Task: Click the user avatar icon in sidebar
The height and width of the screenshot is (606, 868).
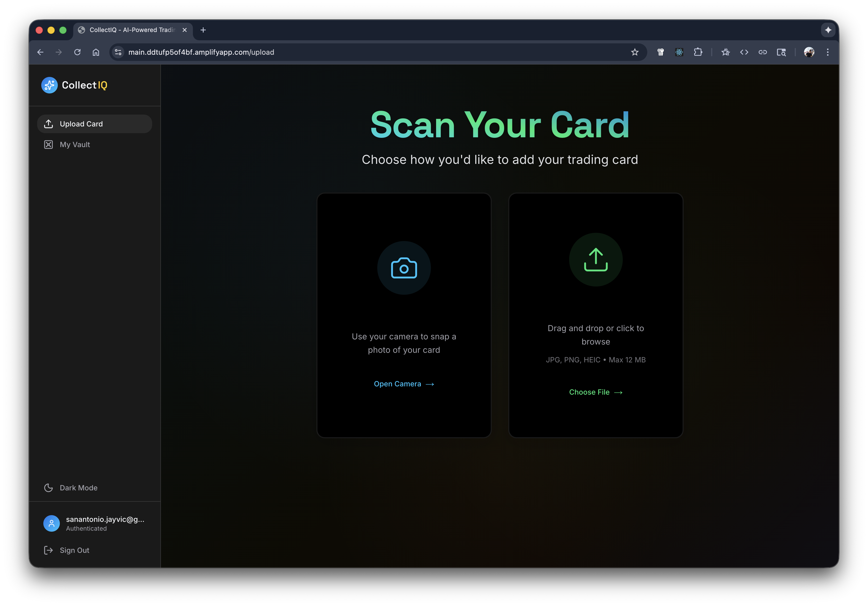Action: (x=51, y=523)
